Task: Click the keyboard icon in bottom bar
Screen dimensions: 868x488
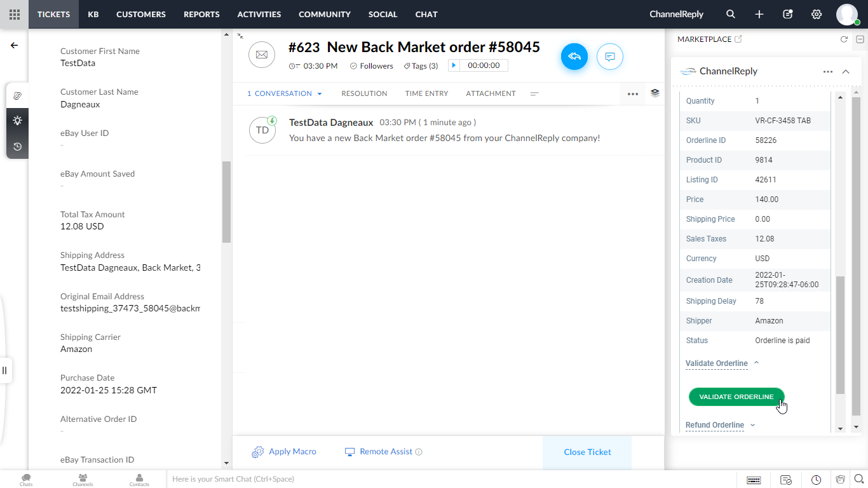Action: point(754,480)
